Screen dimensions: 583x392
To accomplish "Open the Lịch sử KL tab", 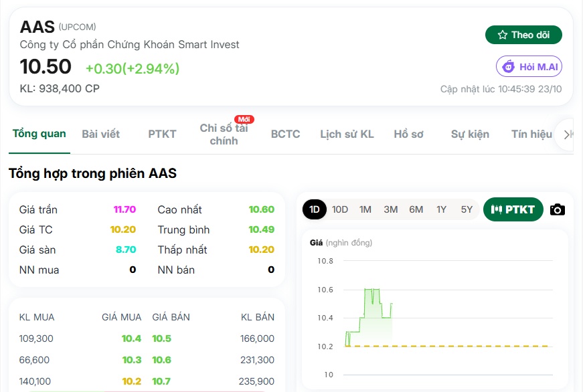I will (x=347, y=134).
